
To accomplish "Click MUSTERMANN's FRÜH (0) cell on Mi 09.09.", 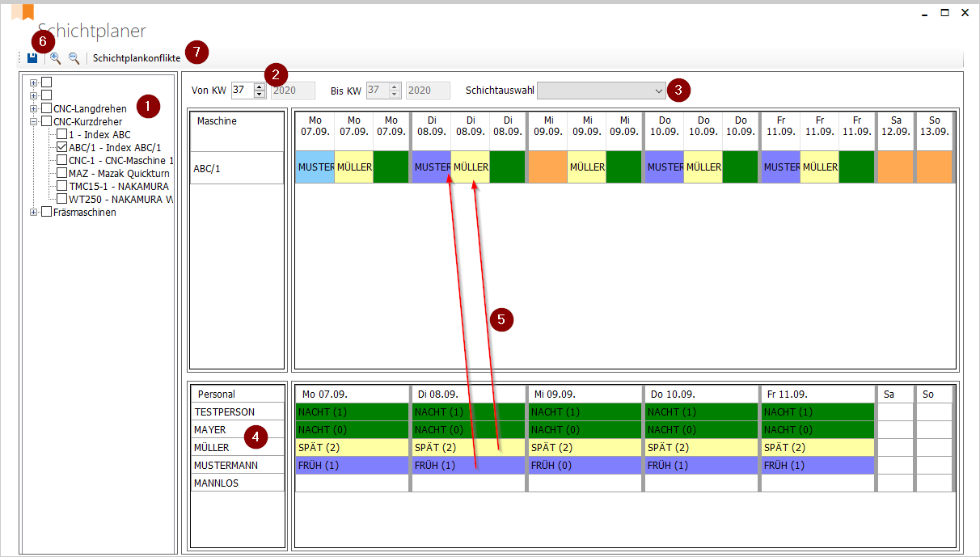I will [585, 465].
